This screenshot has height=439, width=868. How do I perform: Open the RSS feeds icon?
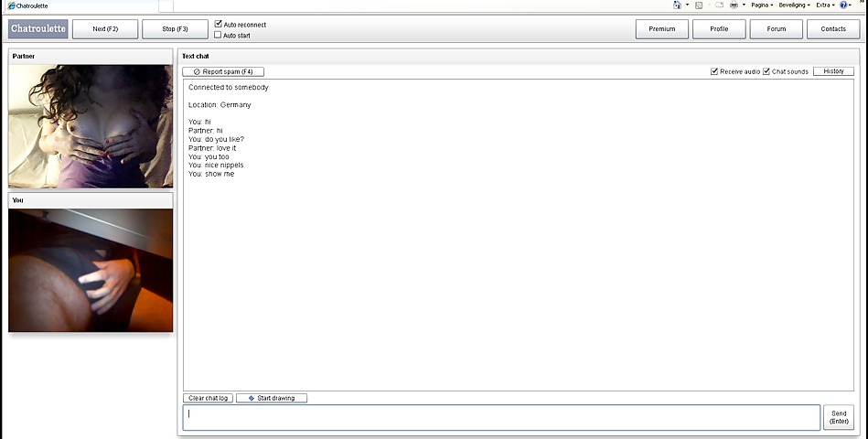(x=699, y=5)
